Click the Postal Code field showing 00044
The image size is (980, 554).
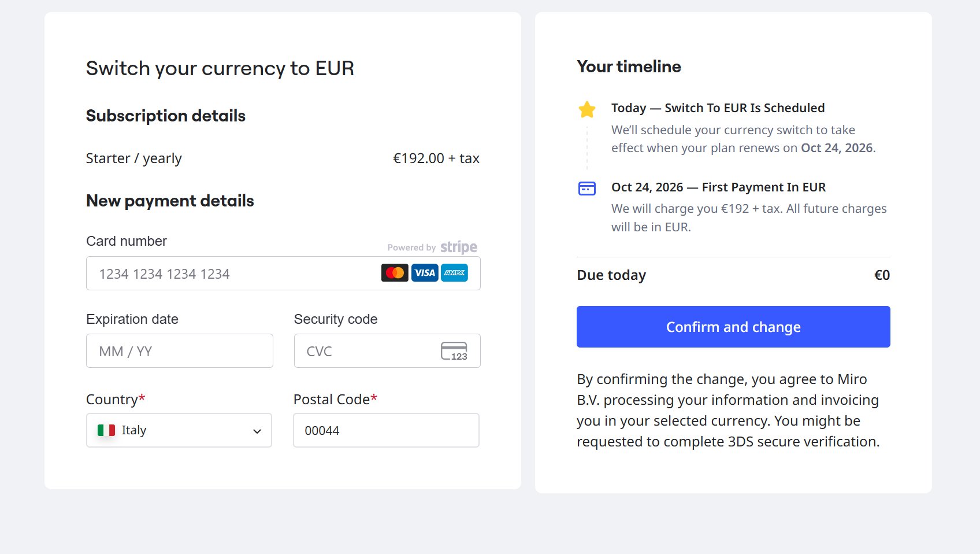[x=386, y=430]
